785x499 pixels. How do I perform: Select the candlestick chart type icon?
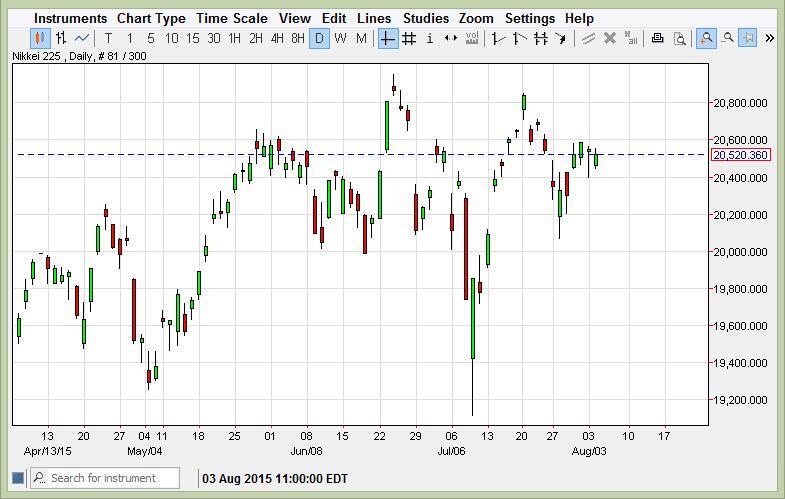pyautogui.click(x=40, y=38)
